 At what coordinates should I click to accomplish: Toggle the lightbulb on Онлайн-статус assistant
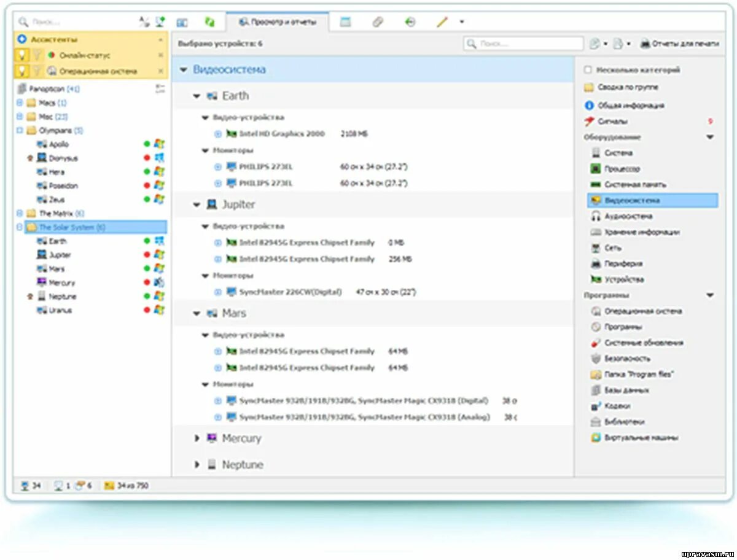pyautogui.click(x=21, y=55)
